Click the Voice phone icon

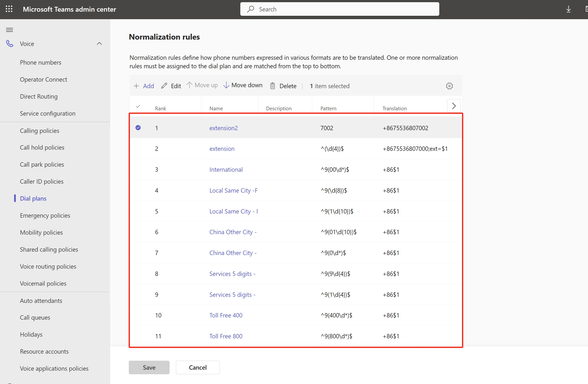pyautogui.click(x=9, y=44)
